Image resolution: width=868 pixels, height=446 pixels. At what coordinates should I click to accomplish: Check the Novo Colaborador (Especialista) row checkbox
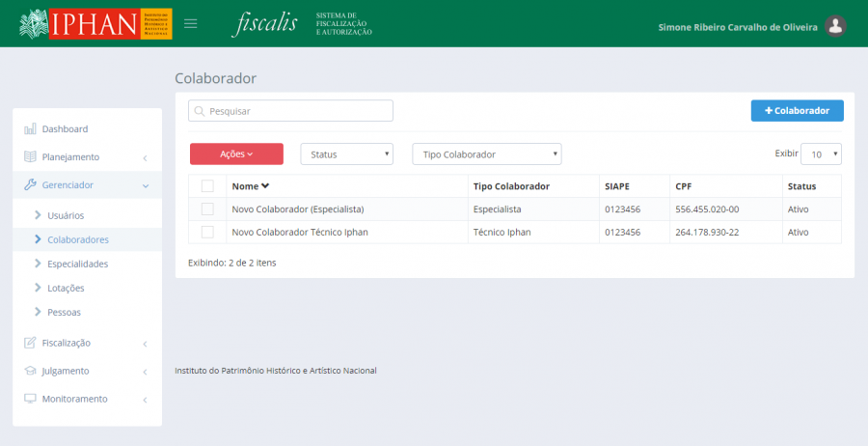pos(207,209)
